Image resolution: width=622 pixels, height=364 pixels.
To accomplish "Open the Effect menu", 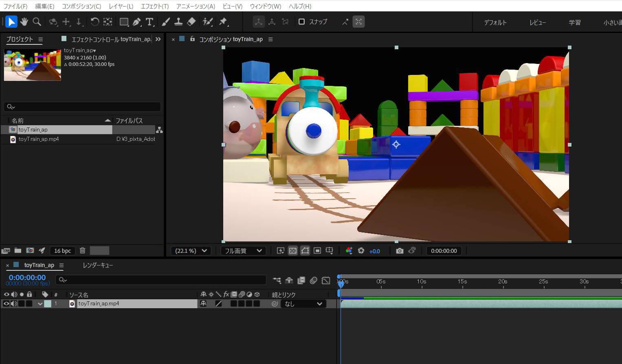I will coord(154,6).
